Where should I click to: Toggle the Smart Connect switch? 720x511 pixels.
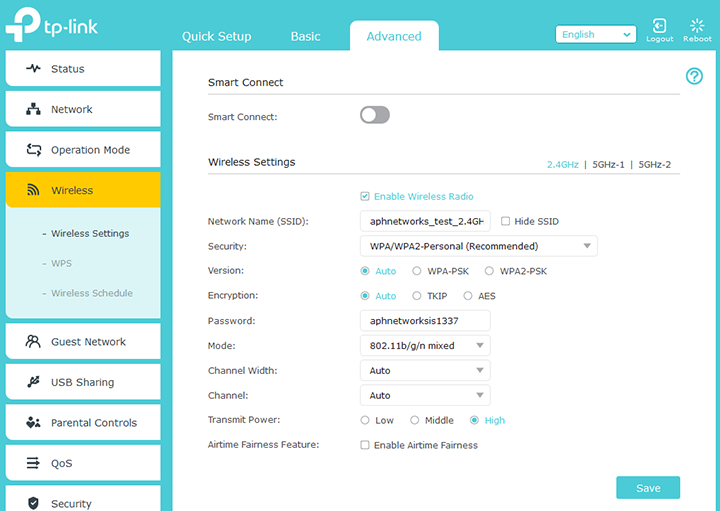point(375,116)
